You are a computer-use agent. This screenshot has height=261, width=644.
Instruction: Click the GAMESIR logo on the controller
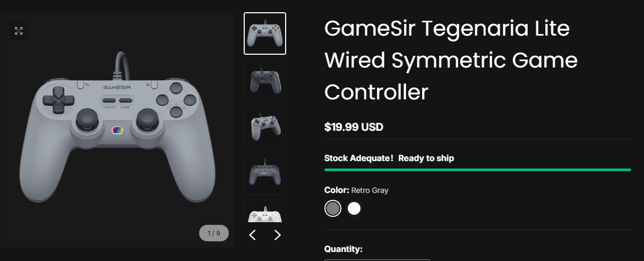tap(117, 87)
